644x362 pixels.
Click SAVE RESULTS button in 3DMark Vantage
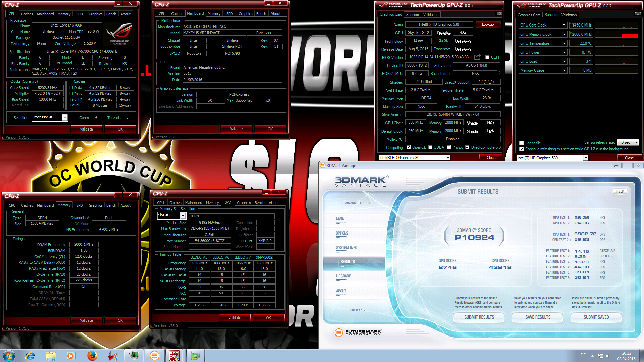(x=538, y=317)
